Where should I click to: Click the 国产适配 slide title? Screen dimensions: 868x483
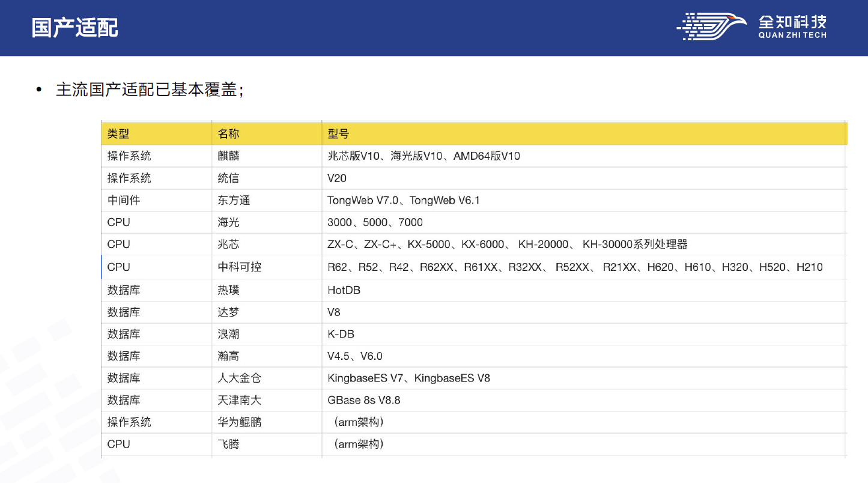point(74,28)
